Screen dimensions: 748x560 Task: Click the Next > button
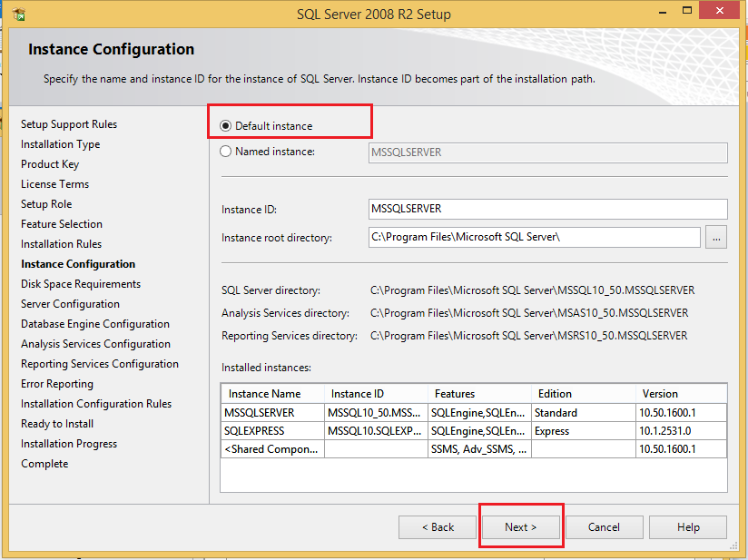pos(520,526)
